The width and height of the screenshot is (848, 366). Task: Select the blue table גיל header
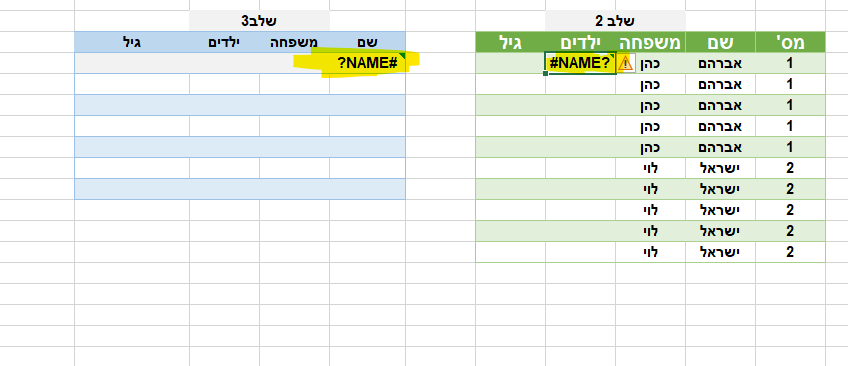click(132, 42)
